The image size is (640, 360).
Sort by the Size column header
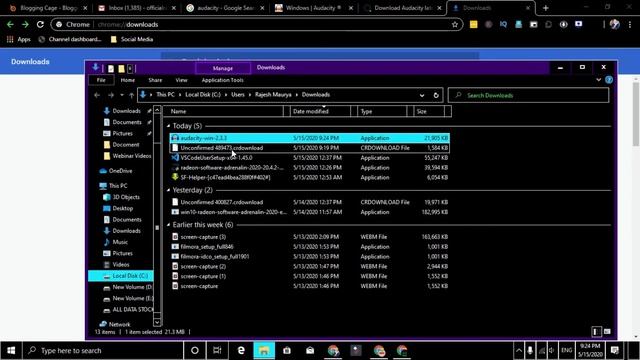click(429, 111)
